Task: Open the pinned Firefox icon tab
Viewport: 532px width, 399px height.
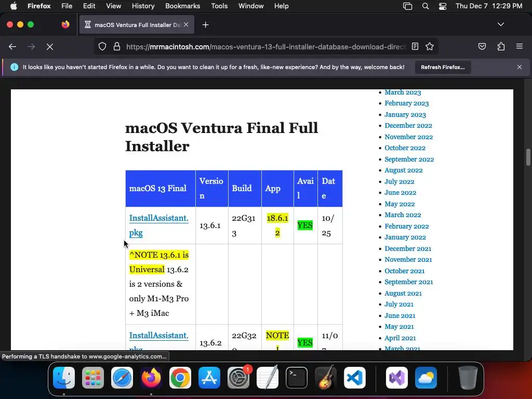Action: (65, 24)
